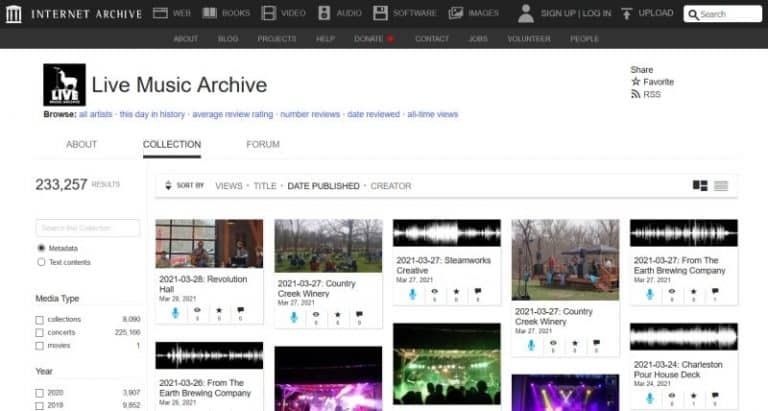Image resolution: width=768 pixels, height=411 pixels.
Task: Open the Audio section icon
Action: 324,13
